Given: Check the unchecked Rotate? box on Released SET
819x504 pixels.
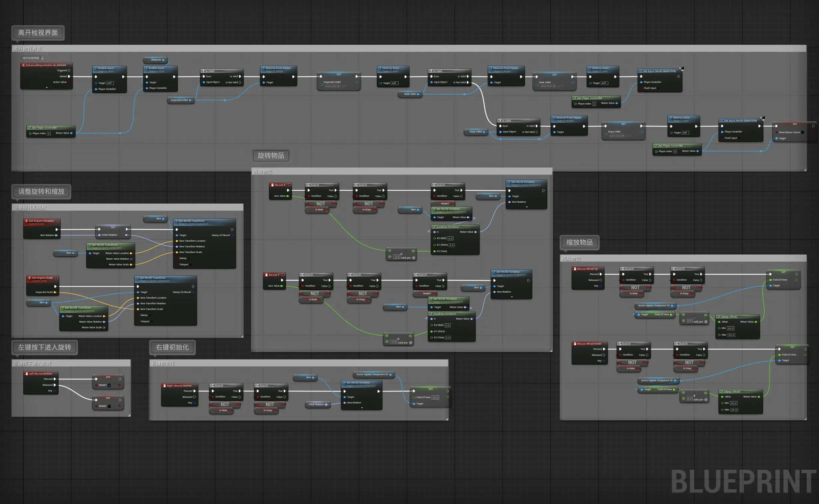Looking at the screenshot, I should (109, 406).
